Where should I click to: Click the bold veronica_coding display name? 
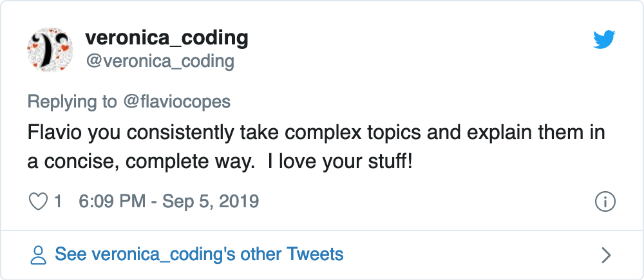pyautogui.click(x=167, y=38)
